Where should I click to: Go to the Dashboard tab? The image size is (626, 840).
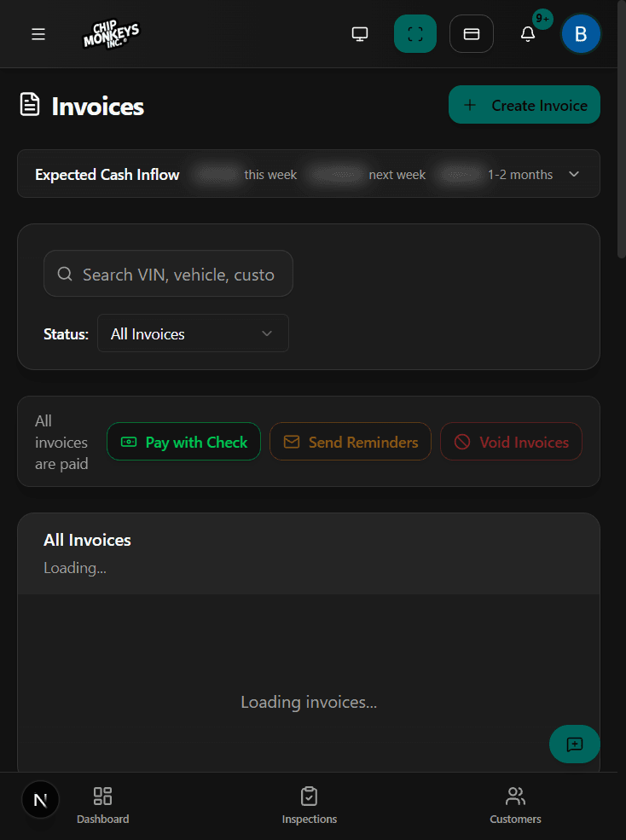pos(103,805)
